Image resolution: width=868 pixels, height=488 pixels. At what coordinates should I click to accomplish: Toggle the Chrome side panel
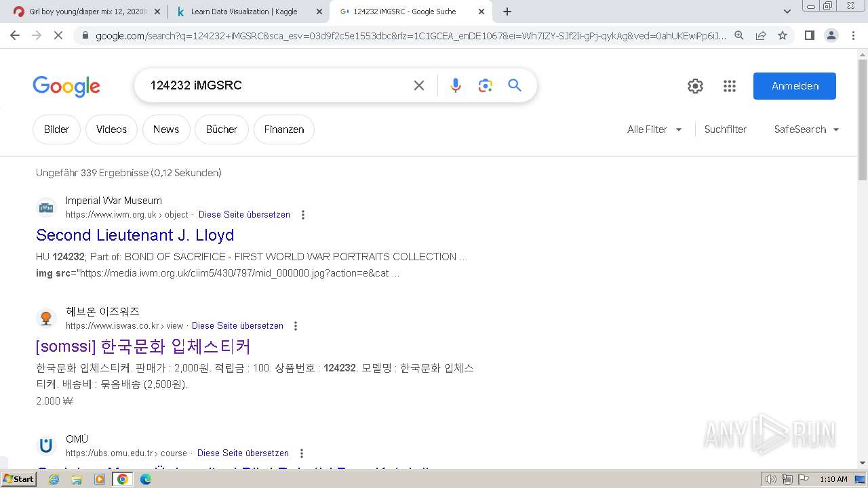(x=809, y=35)
